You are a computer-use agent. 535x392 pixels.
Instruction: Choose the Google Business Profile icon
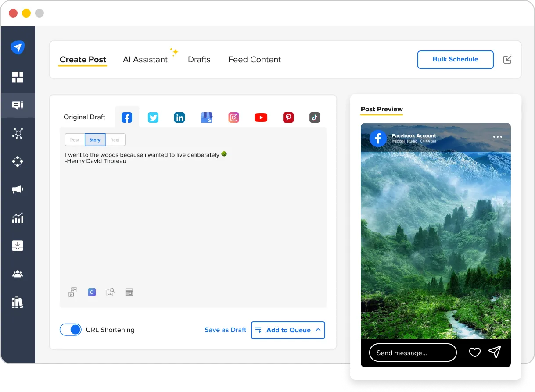coord(207,118)
